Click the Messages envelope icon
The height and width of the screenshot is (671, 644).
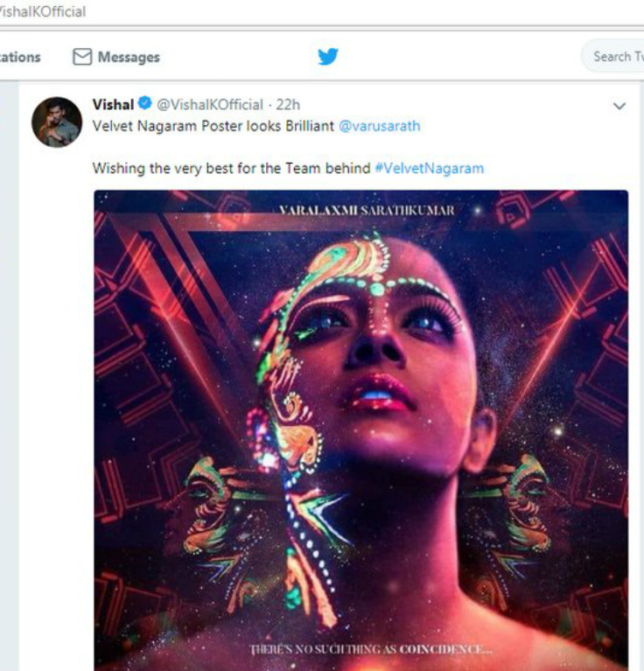click(82, 57)
